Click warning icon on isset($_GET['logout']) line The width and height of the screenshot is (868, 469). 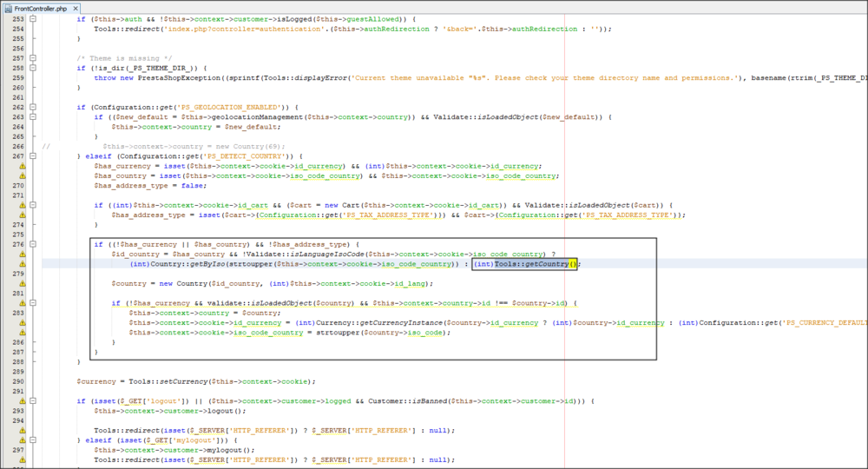tap(23, 401)
